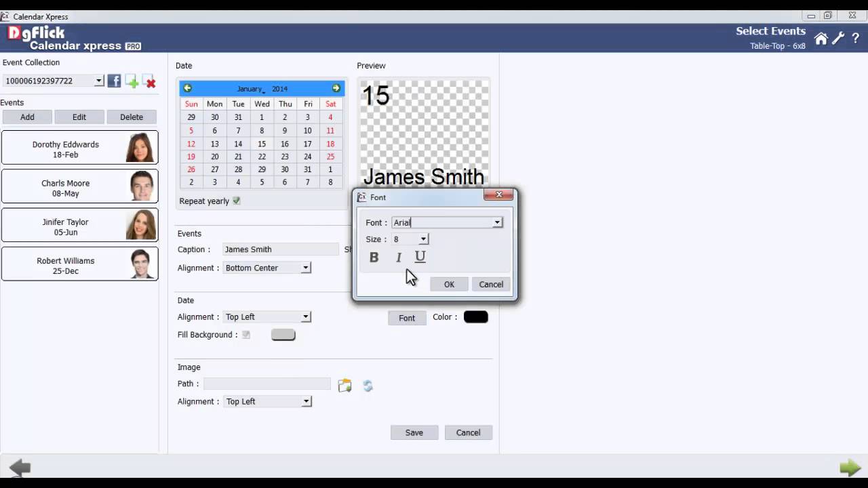Select date 21 in the calendar
The image size is (868, 488).
[238, 157]
